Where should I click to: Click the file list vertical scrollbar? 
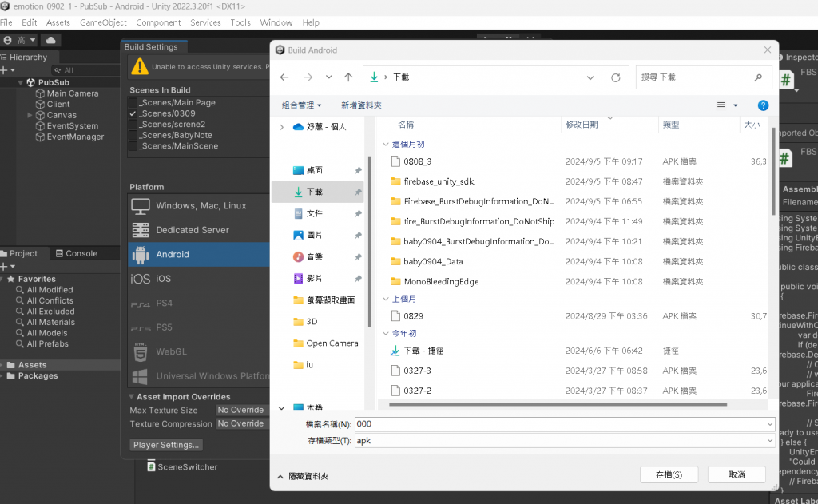773,171
